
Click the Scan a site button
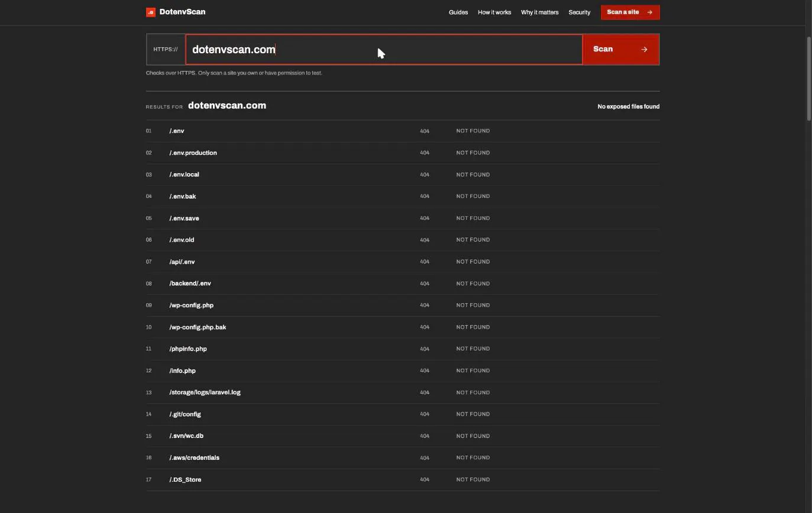(x=630, y=12)
